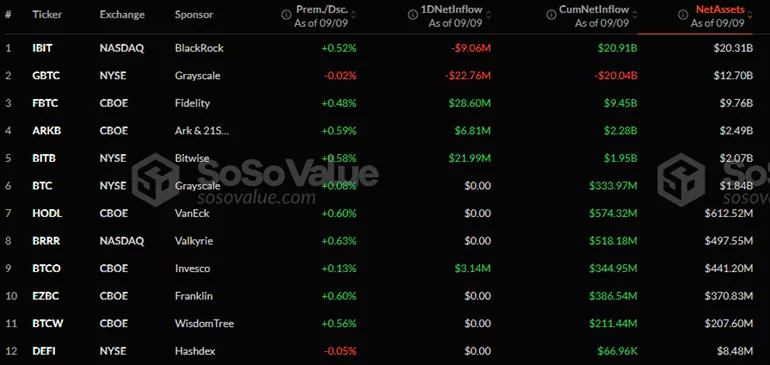Click the DEFI Hashdex ticker
The height and width of the screenshot is (365, 770).
pos(43,351)
